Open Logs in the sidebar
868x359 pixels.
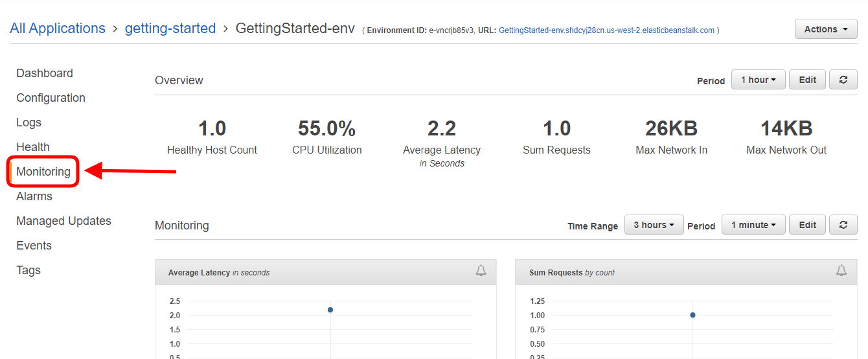coord(29,122)
